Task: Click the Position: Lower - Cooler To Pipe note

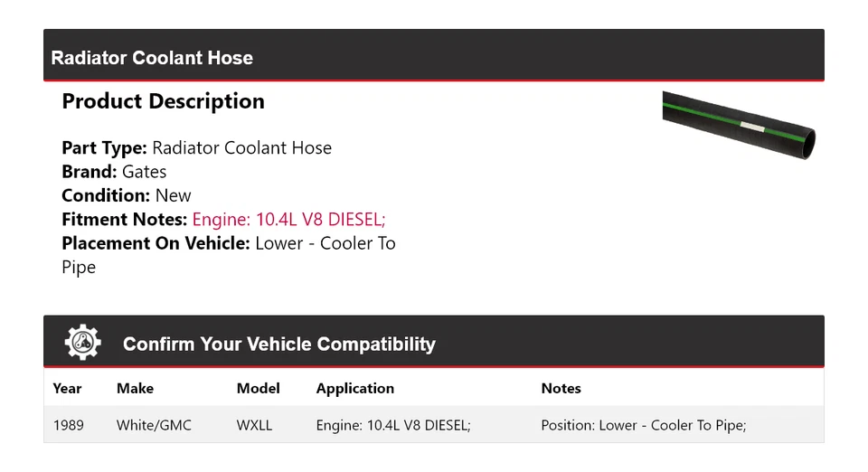Action: point(643,424)
